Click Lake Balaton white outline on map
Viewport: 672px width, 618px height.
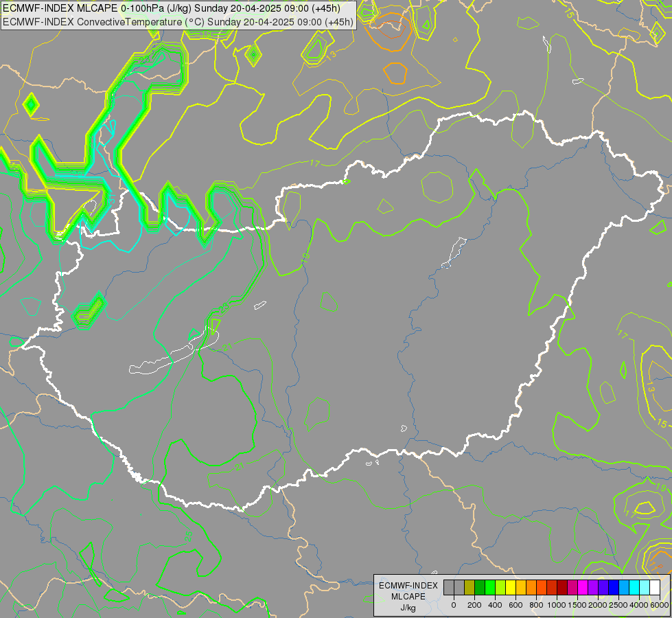click(174, 352)
